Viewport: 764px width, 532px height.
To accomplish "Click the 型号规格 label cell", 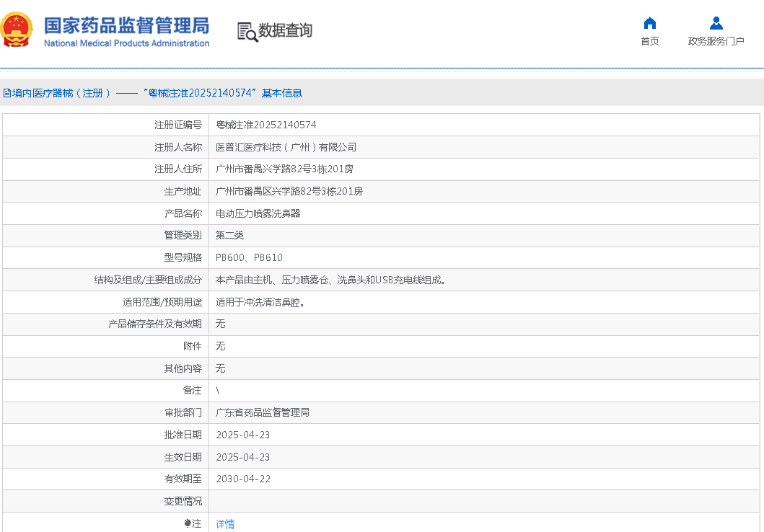I will pyautogui.click(x=106, y=257).
